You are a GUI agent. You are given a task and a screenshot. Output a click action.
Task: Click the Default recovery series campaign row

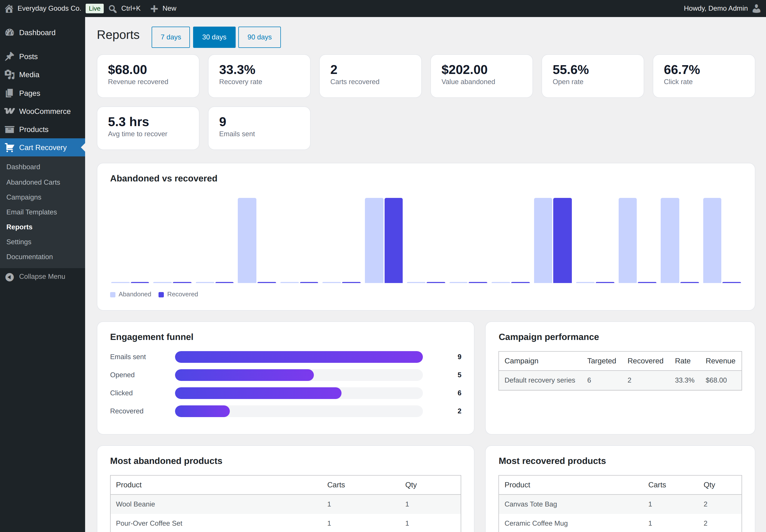pyautogui.click(x=620, y=380)
